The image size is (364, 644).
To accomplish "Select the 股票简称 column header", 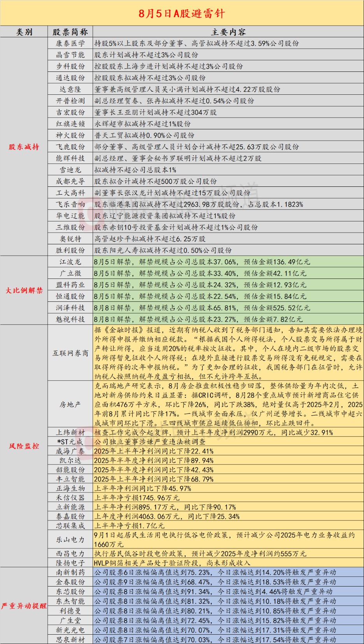I will (70, 32).
